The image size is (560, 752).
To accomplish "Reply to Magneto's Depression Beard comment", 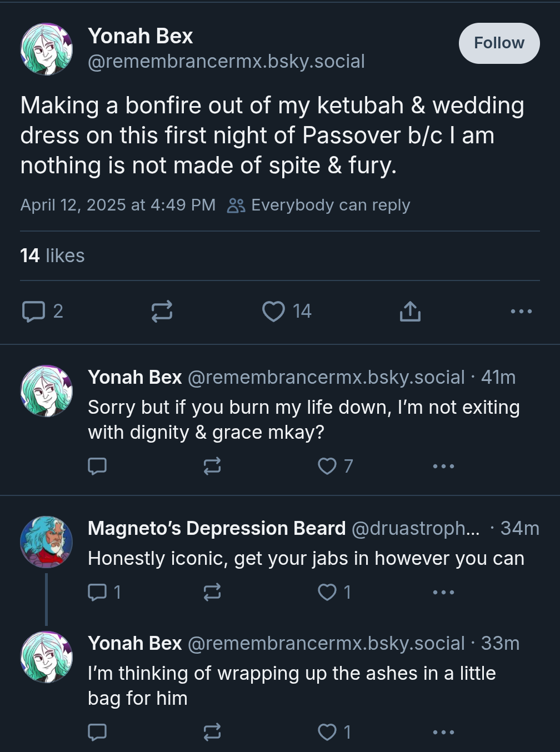I will click(x=104, y=592).
